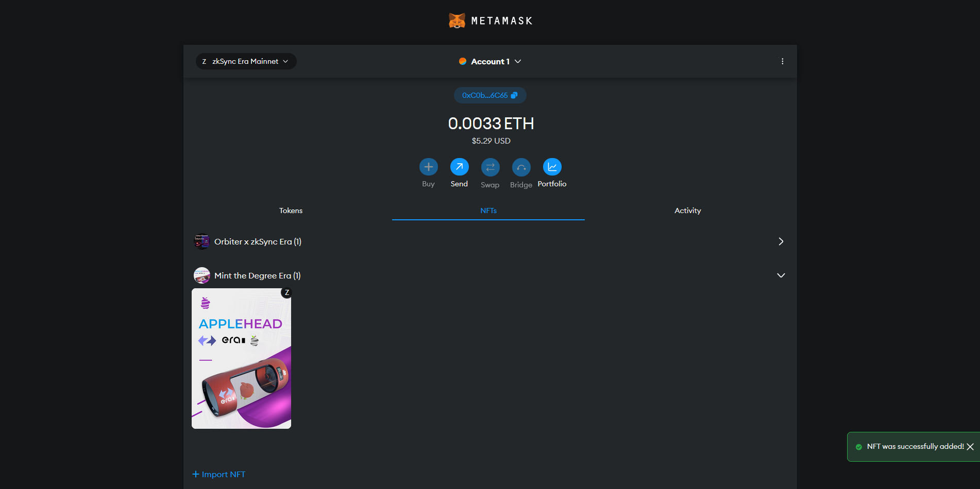This screenshot has width=980, height=489.
Task: Switch to the Tokens tab
Action: coord(291,211)
